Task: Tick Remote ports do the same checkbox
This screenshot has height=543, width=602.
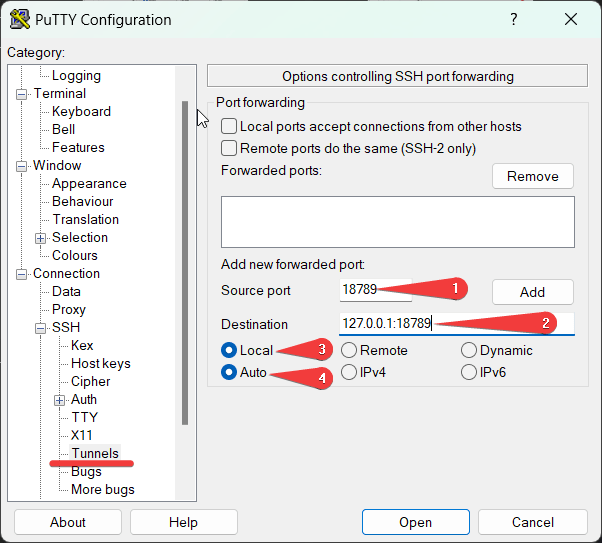Action: (229, 148)
